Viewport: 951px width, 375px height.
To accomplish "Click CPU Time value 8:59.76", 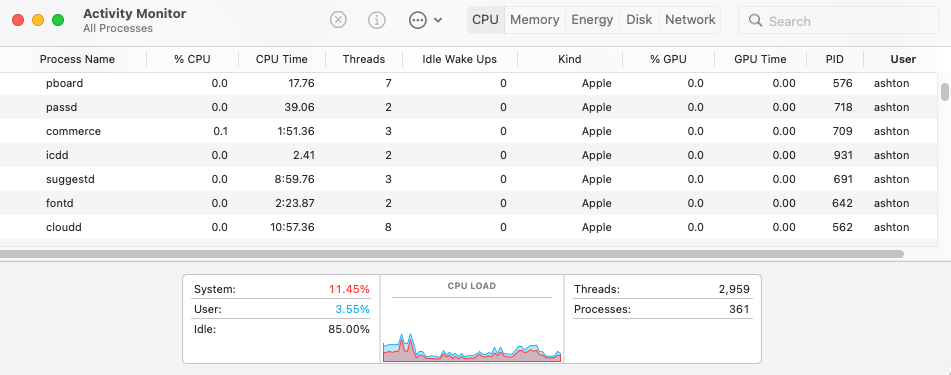I will pos(294,179).
